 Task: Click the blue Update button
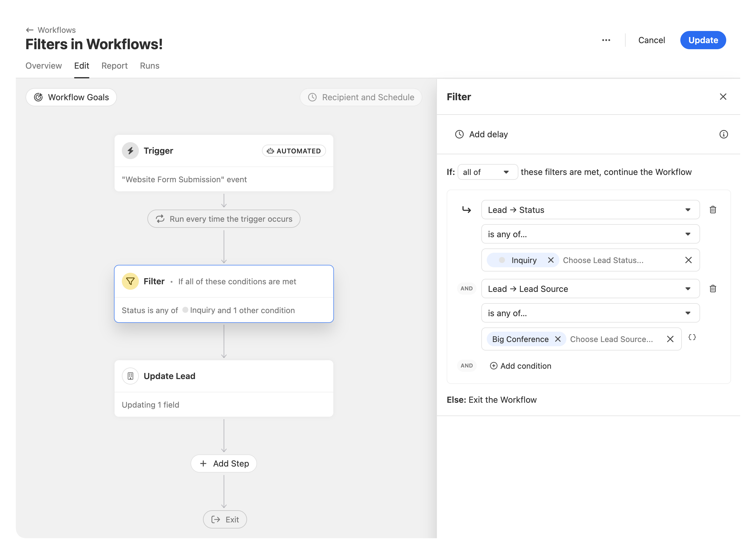703,40
